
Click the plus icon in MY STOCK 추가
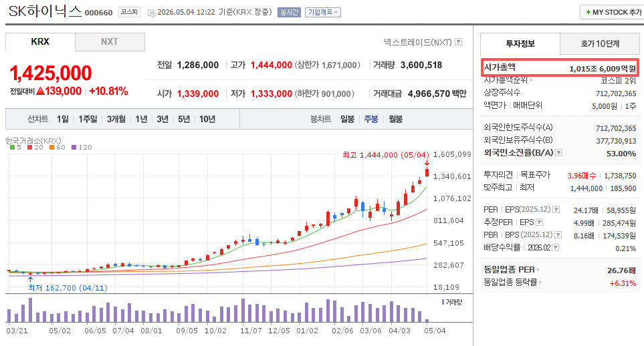[x=588, y=12]
